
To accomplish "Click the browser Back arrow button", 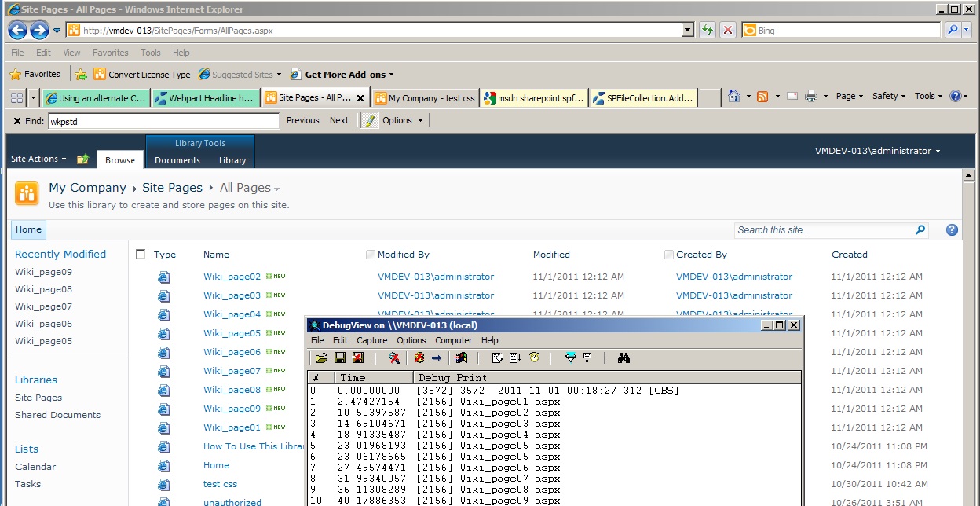I will point(18,31).
